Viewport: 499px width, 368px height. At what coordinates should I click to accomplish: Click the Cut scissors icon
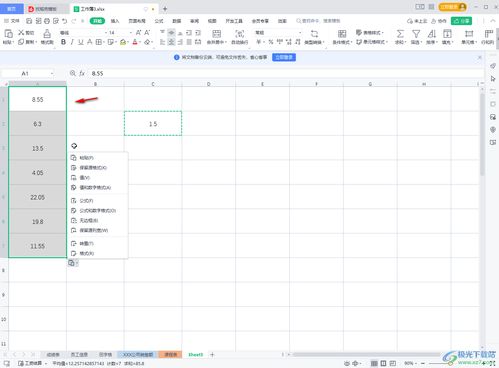pyautogui.click(x=21, y=32)
